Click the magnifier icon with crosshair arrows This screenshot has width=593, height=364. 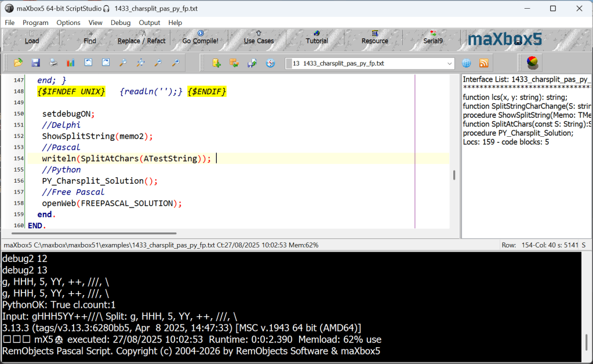[140, 63]
